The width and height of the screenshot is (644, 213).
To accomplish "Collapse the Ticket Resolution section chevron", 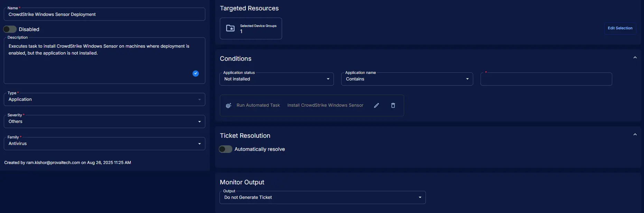I will click(x=635, y=135).
